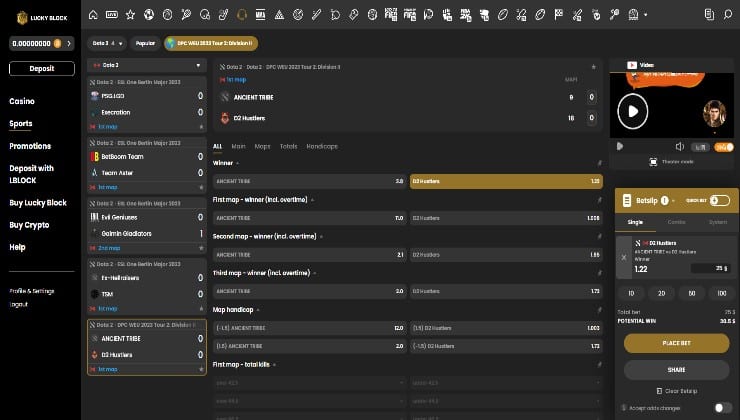Switch to the Main markets tab

click(238, 147)
